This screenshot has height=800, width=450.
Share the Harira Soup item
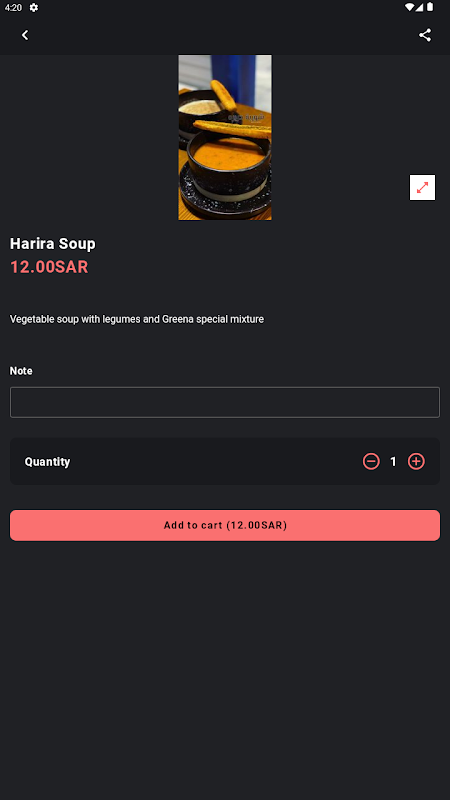coord(425,35)
